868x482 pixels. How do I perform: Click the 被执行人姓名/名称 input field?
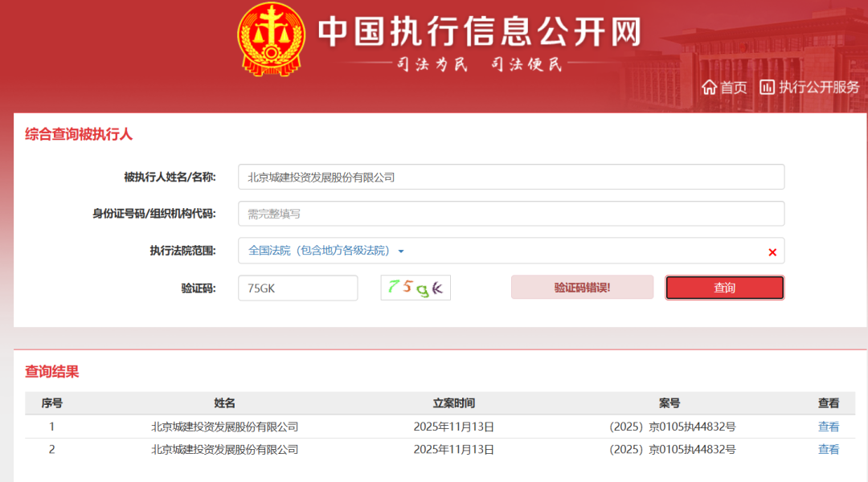coord(511,177)
